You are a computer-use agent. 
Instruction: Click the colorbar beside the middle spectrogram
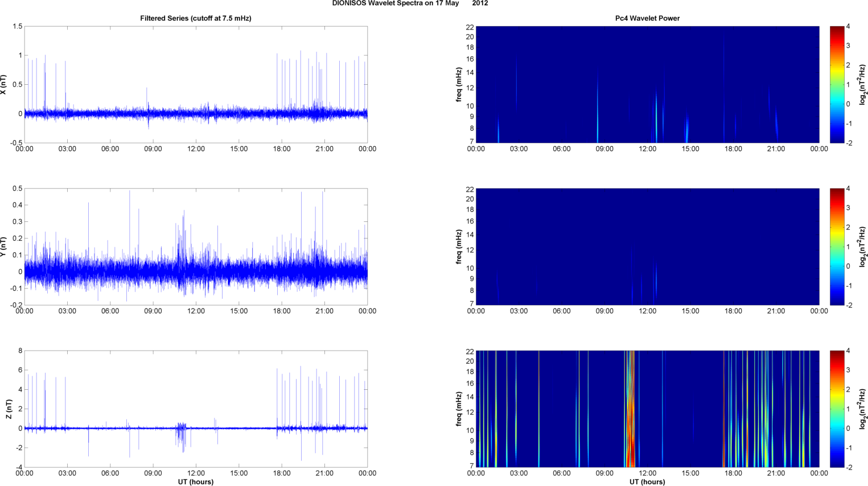(x=837, y=246)
